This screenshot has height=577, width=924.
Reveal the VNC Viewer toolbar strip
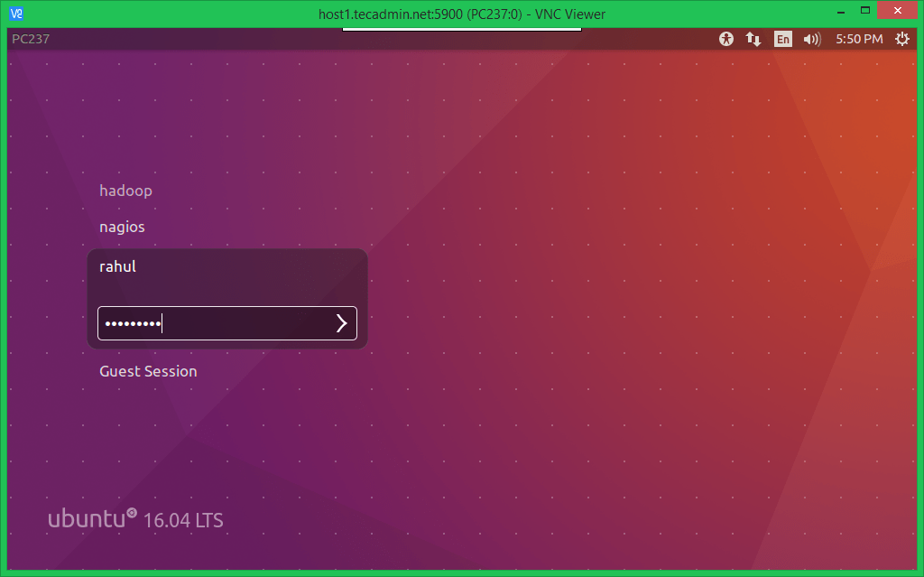(x=461, y=28)
